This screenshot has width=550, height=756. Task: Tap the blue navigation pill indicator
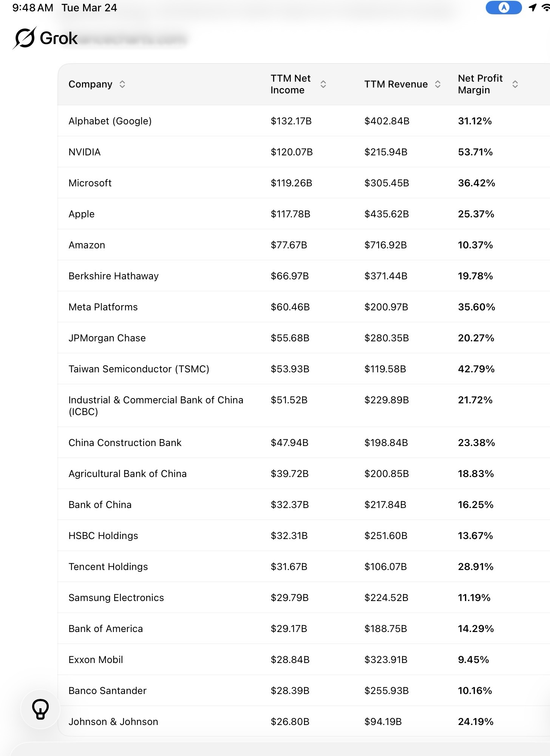[x=504, y=8]
